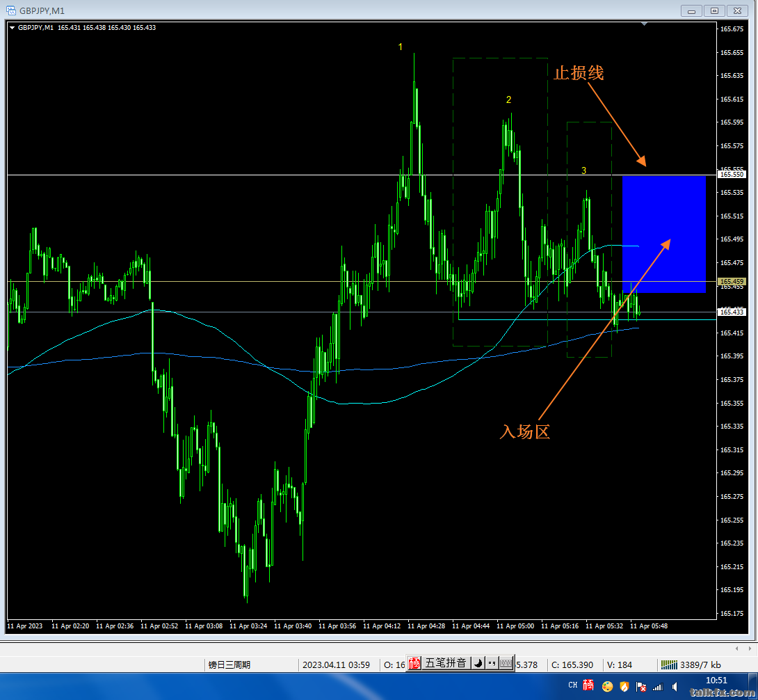Minimize the GBPJPY,M1 chart window
This screenshot has width=758, height=700.
691,10
